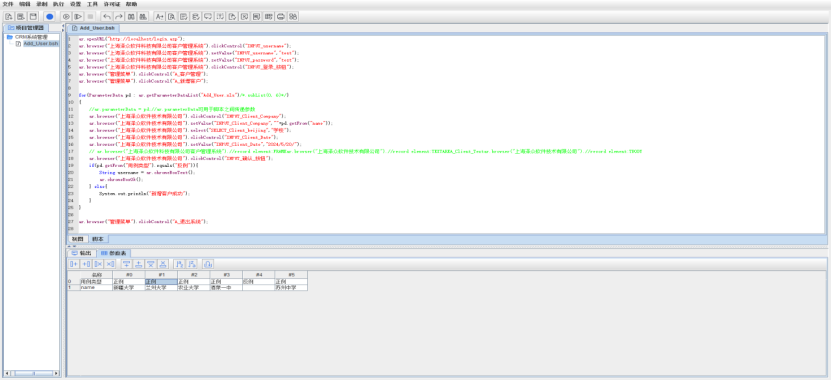Open the 录制 menu
Viewport: 831px width, 380px height.
click(41, 4)
